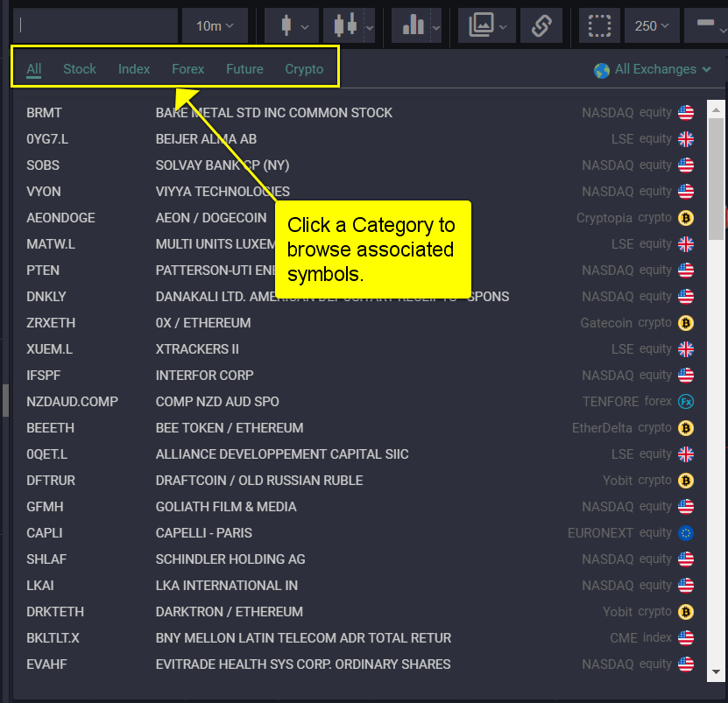Open the 10m timeframe dropdown
Viewport: 728px width, 703px height.
coord(215,26)
